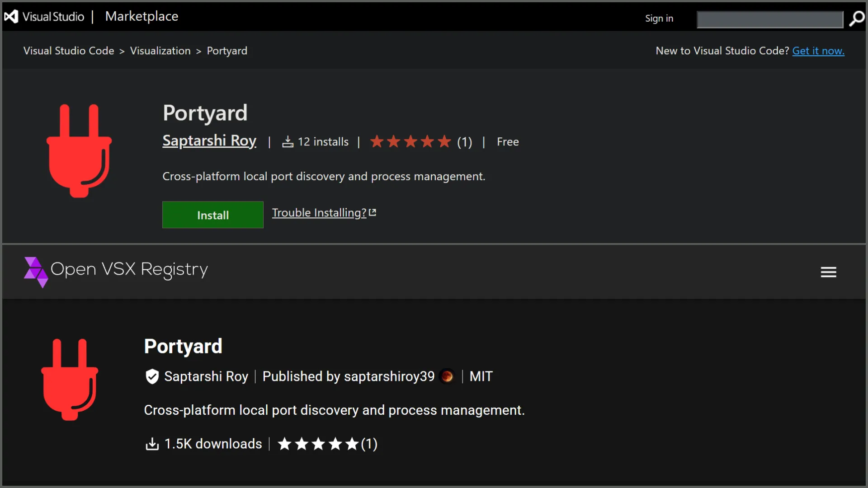This screenshot has width=868, height=488.
Task: Click the verified shield badge icon
Action: coord(152,376)
